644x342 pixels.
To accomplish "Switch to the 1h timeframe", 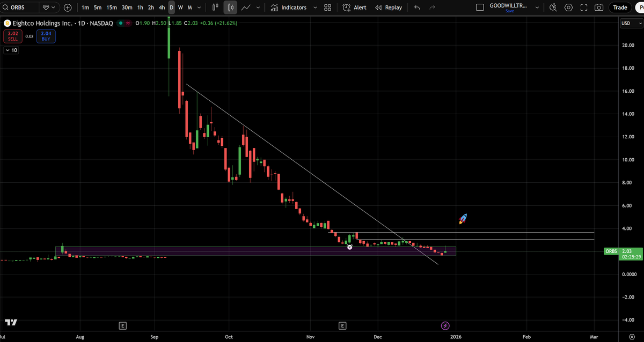I will pos(140,8).
